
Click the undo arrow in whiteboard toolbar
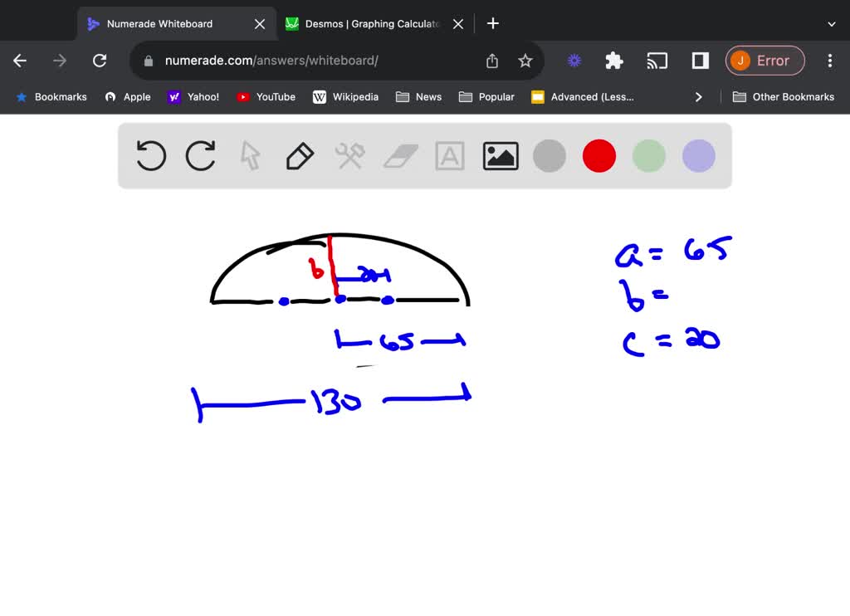(151, 156)
